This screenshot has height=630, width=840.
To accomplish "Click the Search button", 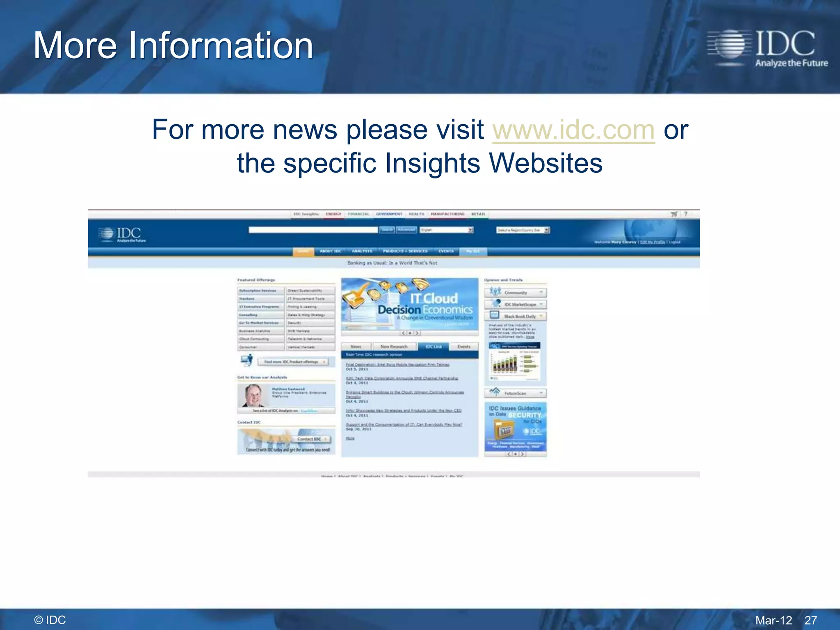I will [387, 230].
